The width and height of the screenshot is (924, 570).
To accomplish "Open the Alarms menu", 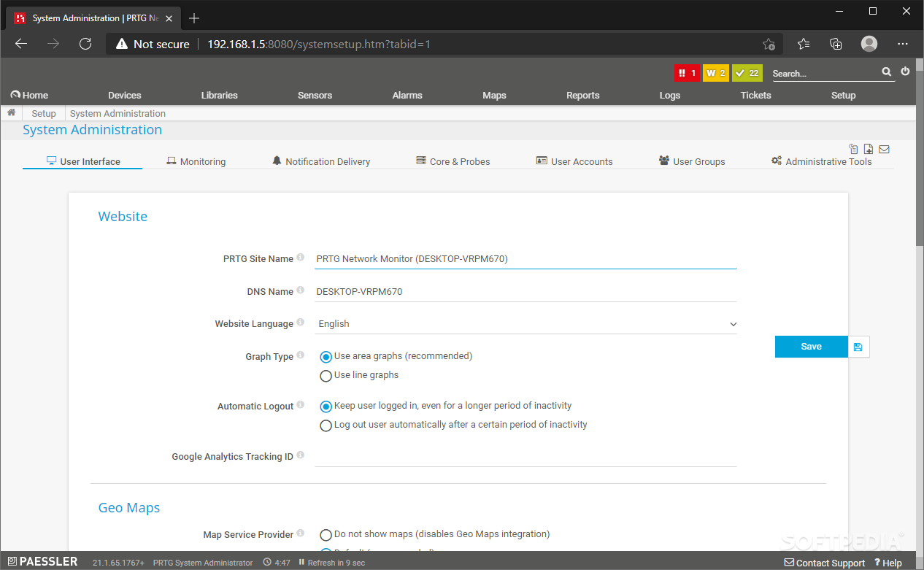I will (407, 95).
